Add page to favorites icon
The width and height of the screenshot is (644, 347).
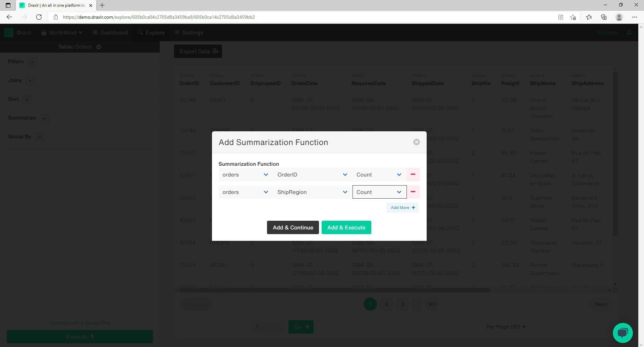573,17
